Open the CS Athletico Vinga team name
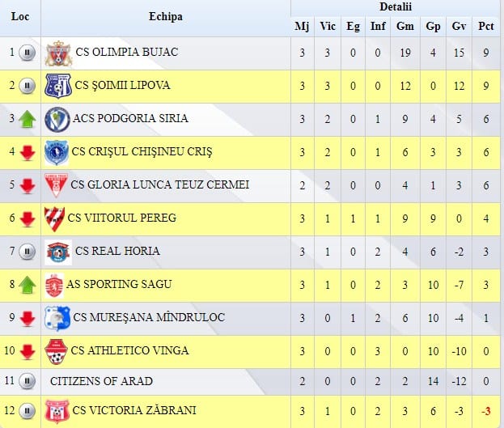 pos(129,350)
